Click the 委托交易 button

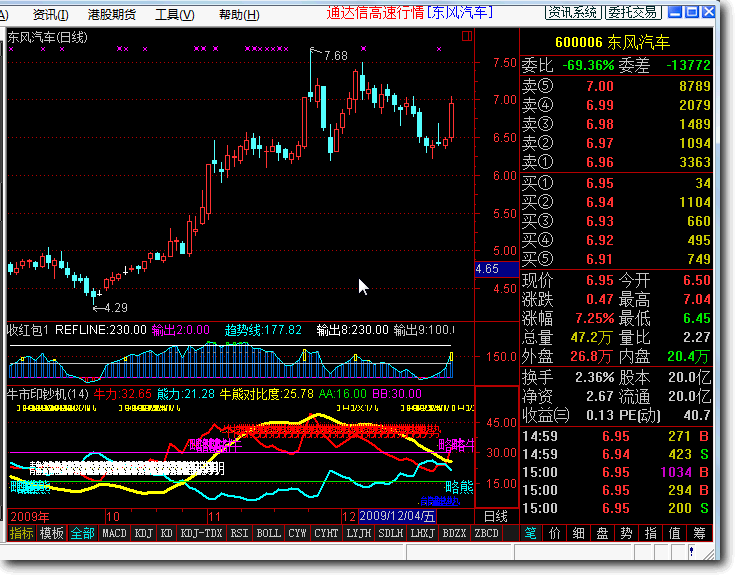tap(633, 12)
